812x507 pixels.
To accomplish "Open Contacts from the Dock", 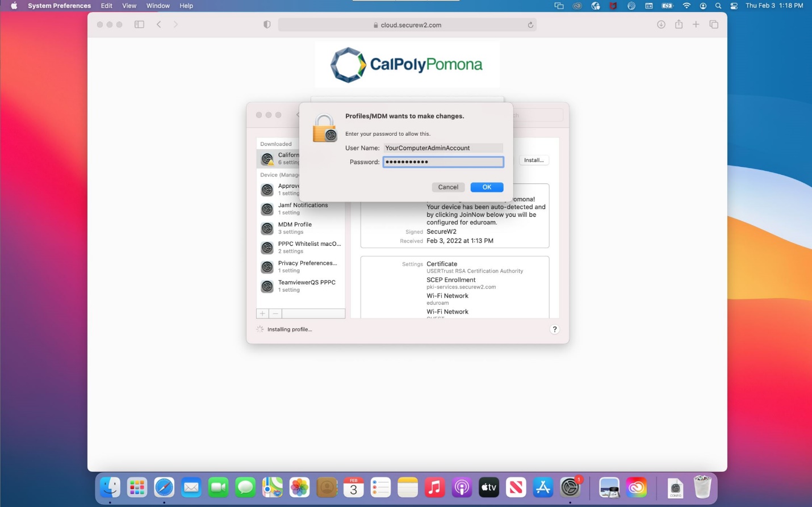I will click(327, 487).
